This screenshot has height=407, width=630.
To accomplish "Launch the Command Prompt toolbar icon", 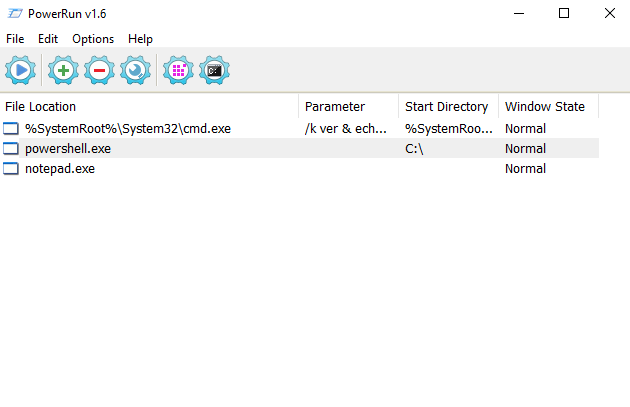I will tap(214, 70).
